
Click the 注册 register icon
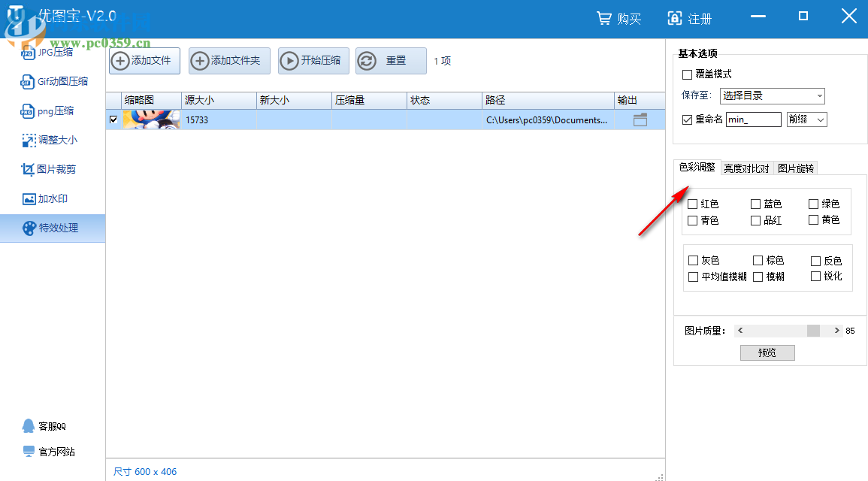[674, 19]
